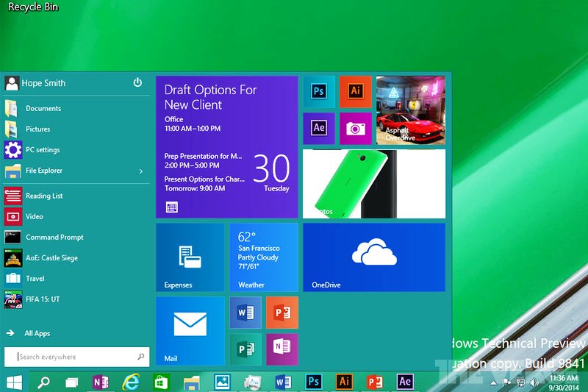Launch the Illustrator tile in Start menu

click(356, 92)
